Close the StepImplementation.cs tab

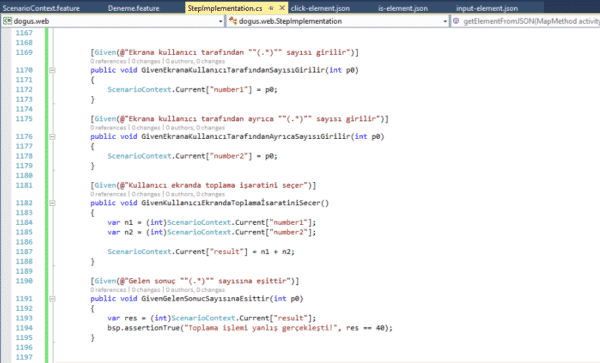(x=282, y=8)
